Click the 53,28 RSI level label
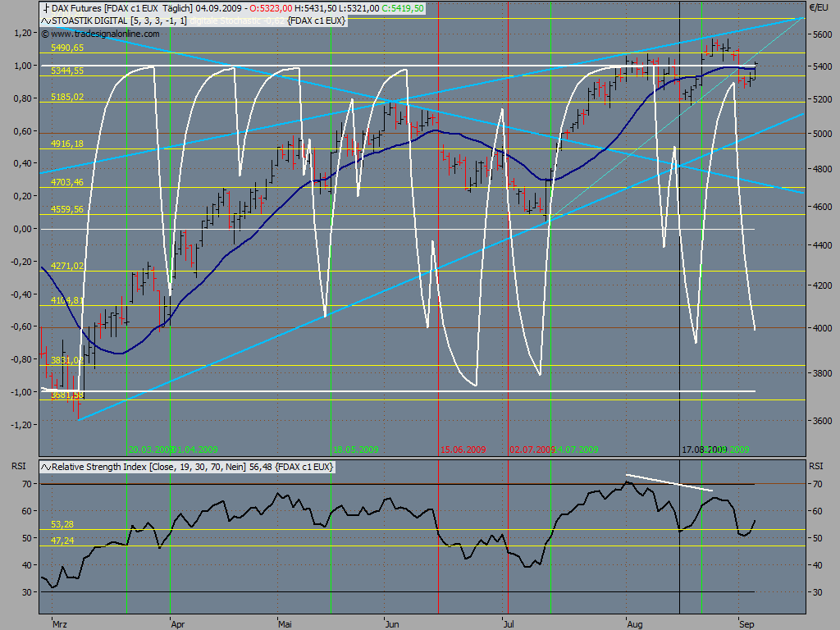 coord(62,524)
